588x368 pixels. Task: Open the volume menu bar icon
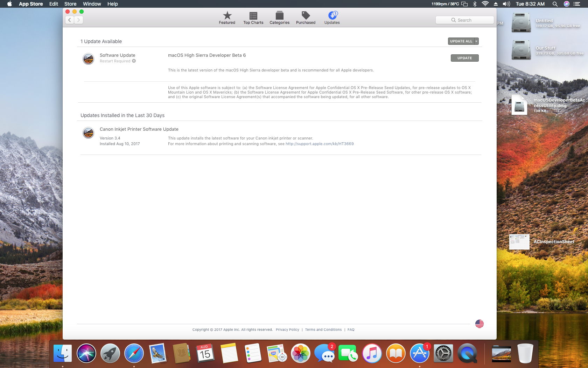click(x=506, y=4)
